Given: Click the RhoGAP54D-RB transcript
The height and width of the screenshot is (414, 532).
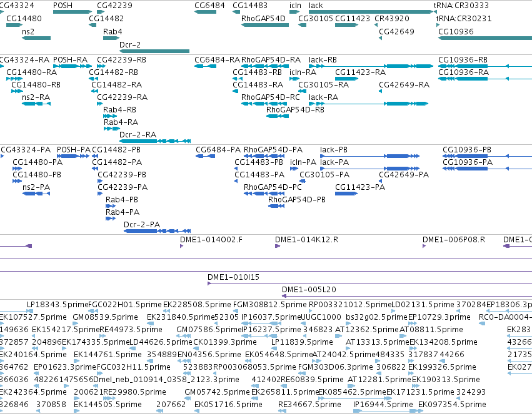Looking at the screenshot, I should tap(278, 116).
